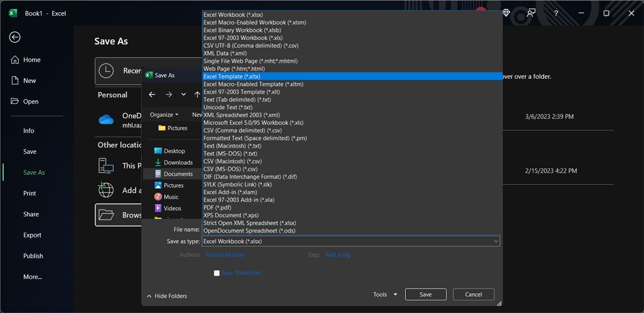Select Pictures below Documents in pane
This screenshot has width=644, height=313.
point(169,185)
